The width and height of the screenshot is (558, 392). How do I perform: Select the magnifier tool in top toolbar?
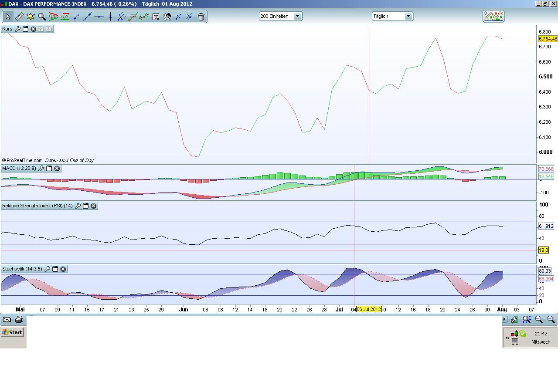(42, 17)
